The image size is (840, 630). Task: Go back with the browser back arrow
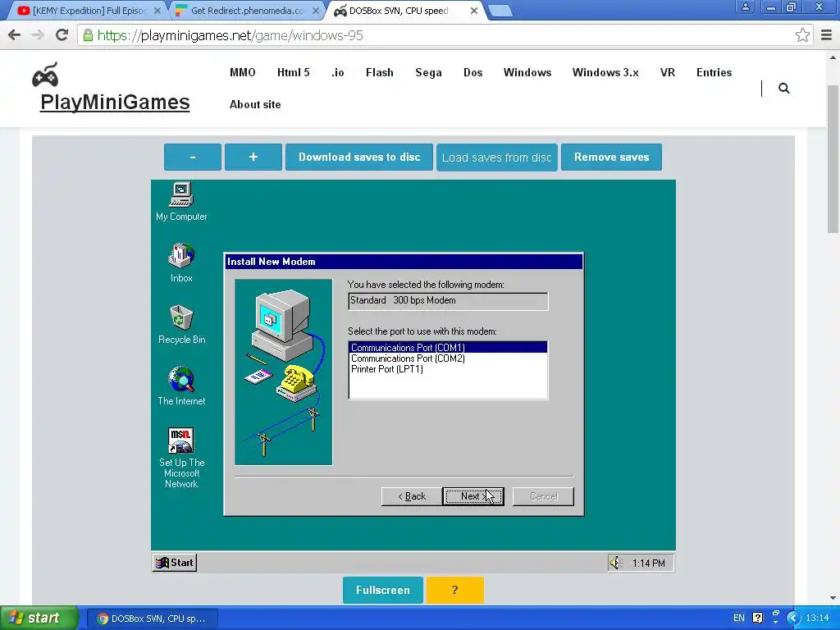point(15,35)
